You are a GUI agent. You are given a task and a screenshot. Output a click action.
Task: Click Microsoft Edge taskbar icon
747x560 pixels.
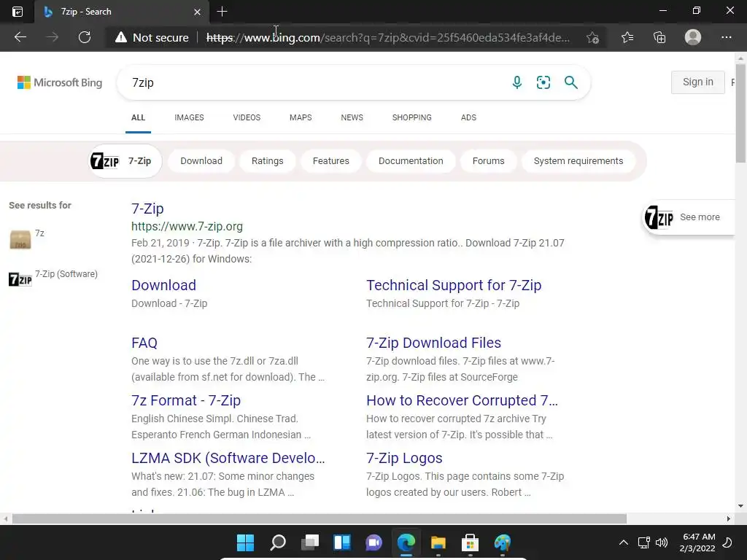point(406,542)
